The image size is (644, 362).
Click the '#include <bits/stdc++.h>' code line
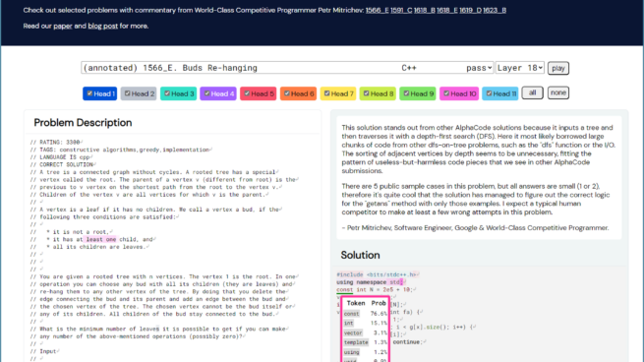click(x=377, y=274)
